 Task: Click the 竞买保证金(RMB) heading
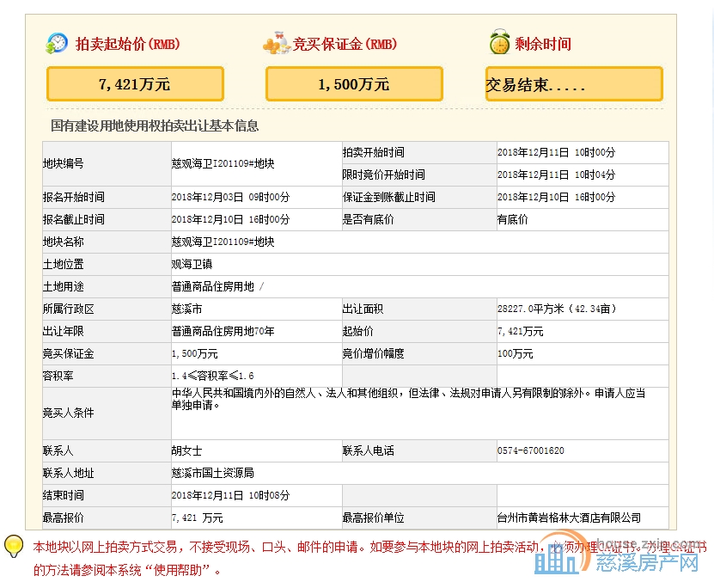(x=345, y=44)
